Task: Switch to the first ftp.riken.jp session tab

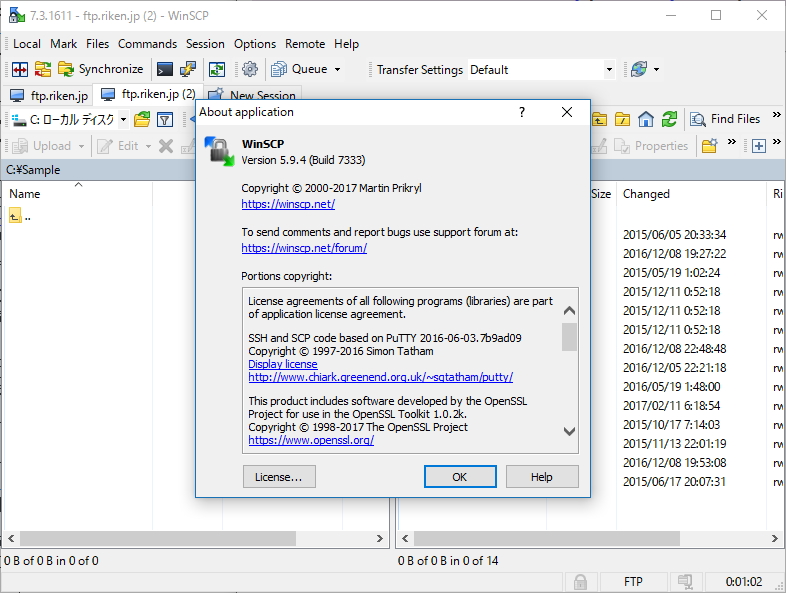Action: tap(49, 95)
